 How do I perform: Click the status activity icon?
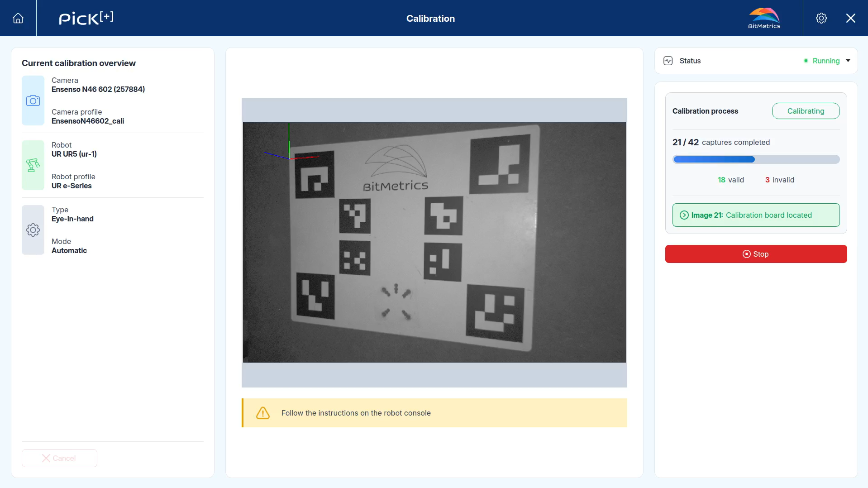pos(668,61)
